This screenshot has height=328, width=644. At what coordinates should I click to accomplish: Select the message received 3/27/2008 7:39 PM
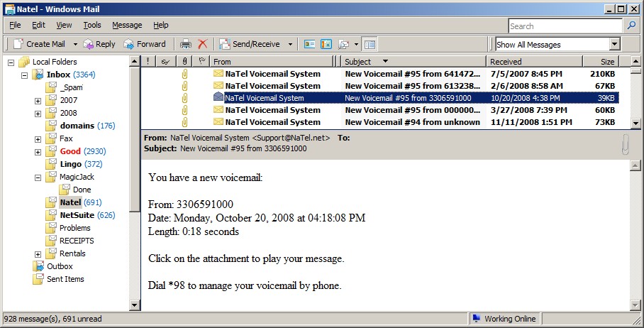(380, 110)
